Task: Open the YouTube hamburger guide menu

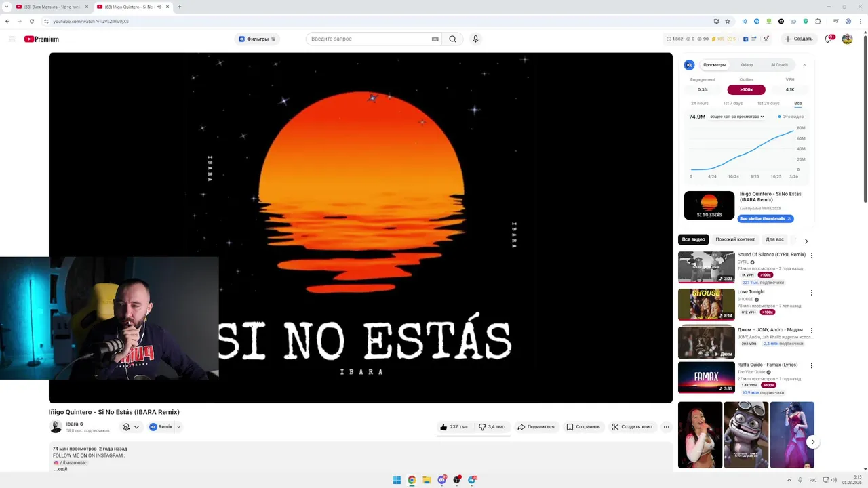Action: pyautogui.click(x=12, y=39)
